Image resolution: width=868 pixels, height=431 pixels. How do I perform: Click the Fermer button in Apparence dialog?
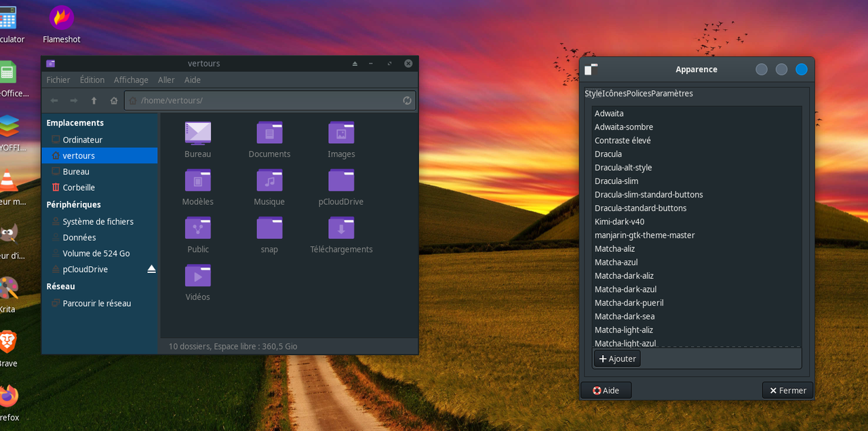(787, 390)
